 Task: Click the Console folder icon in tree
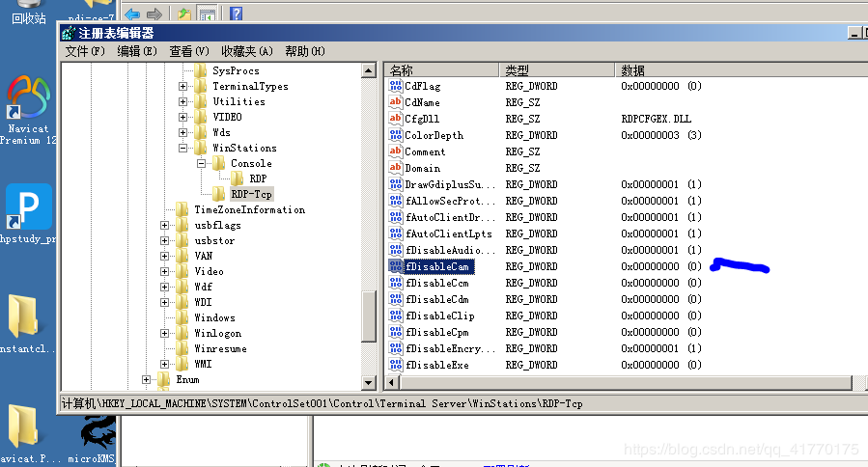pos(219,163)
